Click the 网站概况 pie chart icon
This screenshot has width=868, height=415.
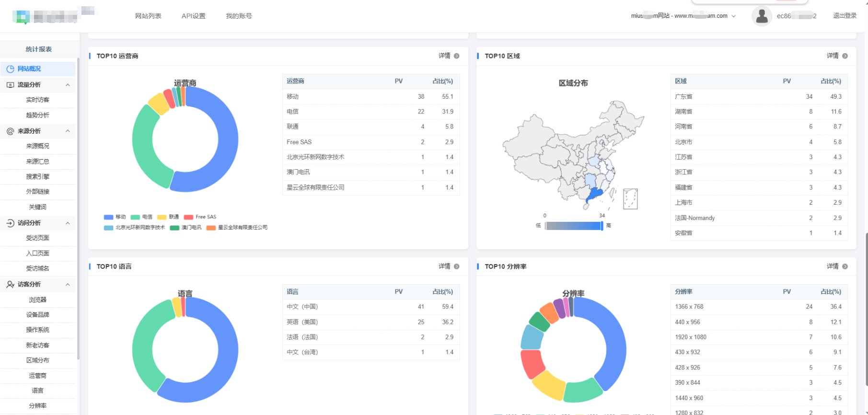pyautogui.click(x=10, y=69)
